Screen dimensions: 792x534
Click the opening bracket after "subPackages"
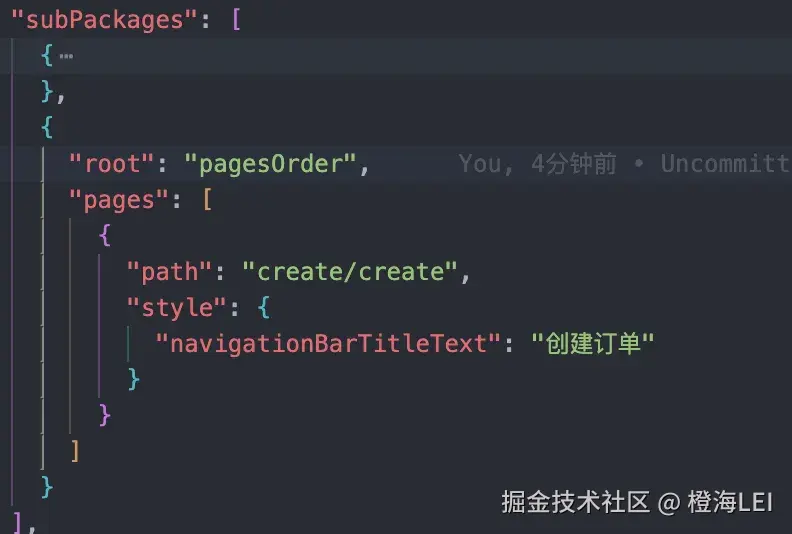pyautogui.click(x=236, y=20)
